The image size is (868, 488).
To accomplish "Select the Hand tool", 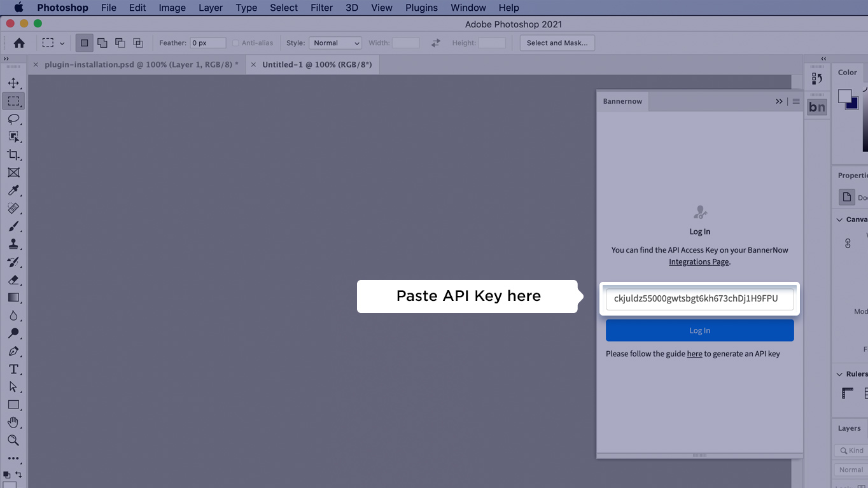I will click(13, 422).
